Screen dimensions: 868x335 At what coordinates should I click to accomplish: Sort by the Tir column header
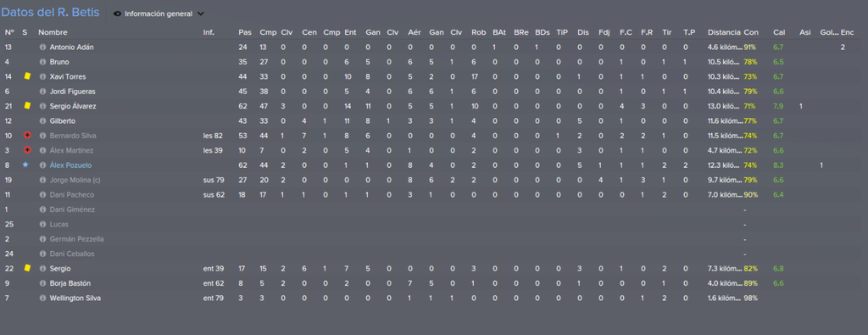pyautogui.click(x=666, y=33)
